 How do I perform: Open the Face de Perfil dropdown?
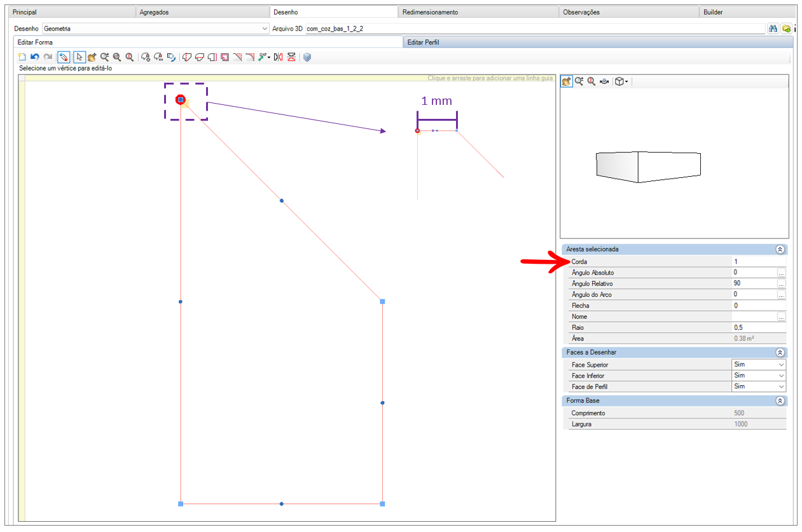pos(759,386)
